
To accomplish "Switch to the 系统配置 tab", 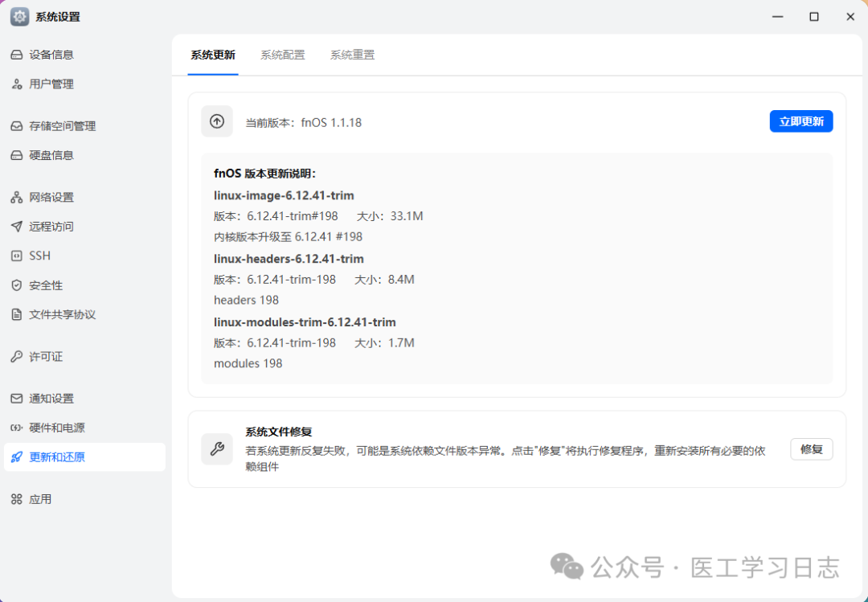I will click(282, 55).
